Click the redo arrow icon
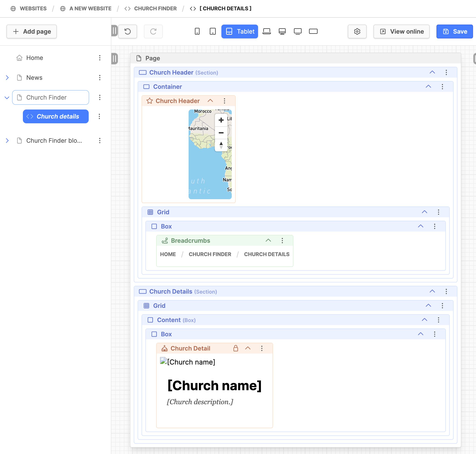 tap(153, 31)
